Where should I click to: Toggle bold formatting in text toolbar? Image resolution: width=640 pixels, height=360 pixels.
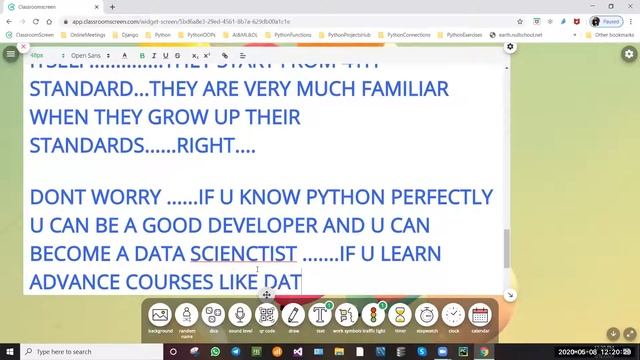142,56
